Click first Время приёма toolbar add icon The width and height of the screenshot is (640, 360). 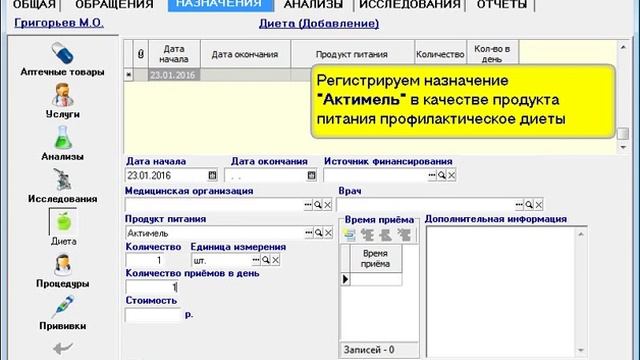[350, 235]
